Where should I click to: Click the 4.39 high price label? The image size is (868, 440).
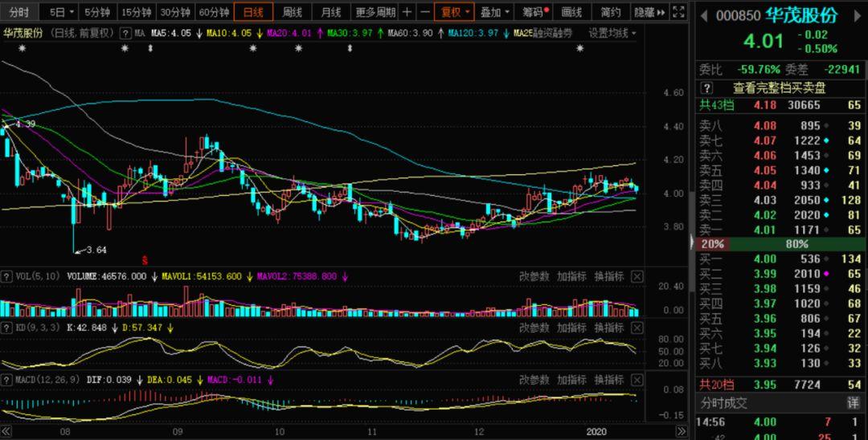pos(25,124)
